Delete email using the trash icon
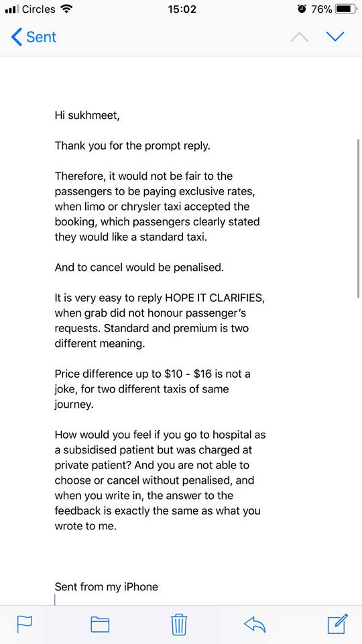 pos(179,625)
